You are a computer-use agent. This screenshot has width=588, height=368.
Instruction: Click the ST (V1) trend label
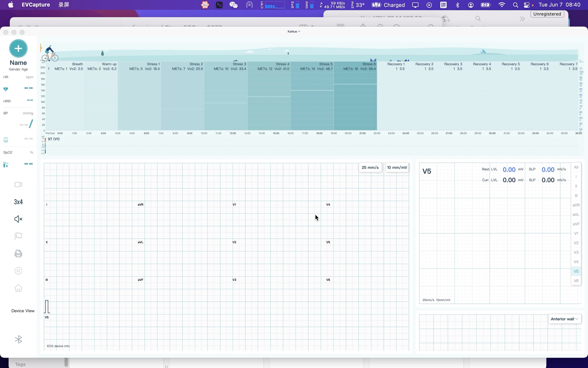point(54,139)
